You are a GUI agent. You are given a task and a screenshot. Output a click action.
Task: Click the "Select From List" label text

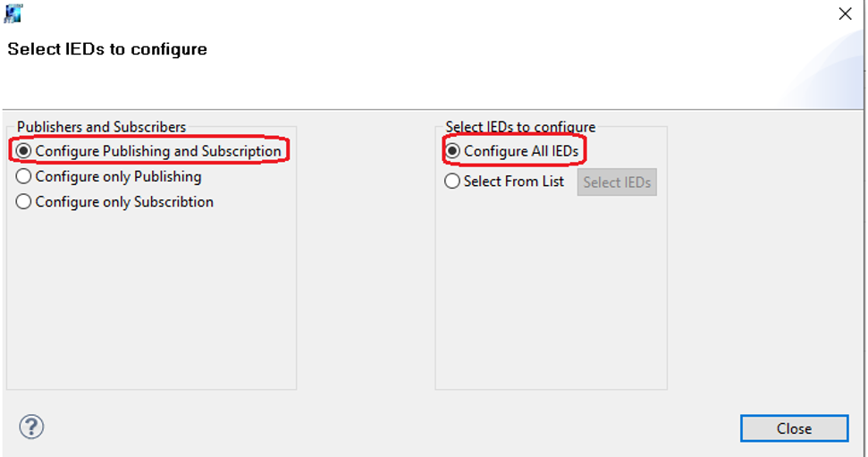point(514,182)
